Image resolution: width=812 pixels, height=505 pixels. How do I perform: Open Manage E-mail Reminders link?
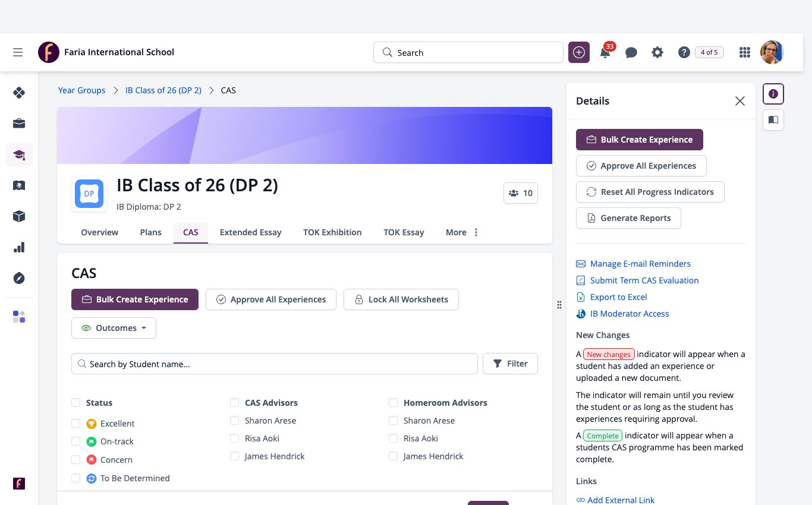(x=640, y=264)
